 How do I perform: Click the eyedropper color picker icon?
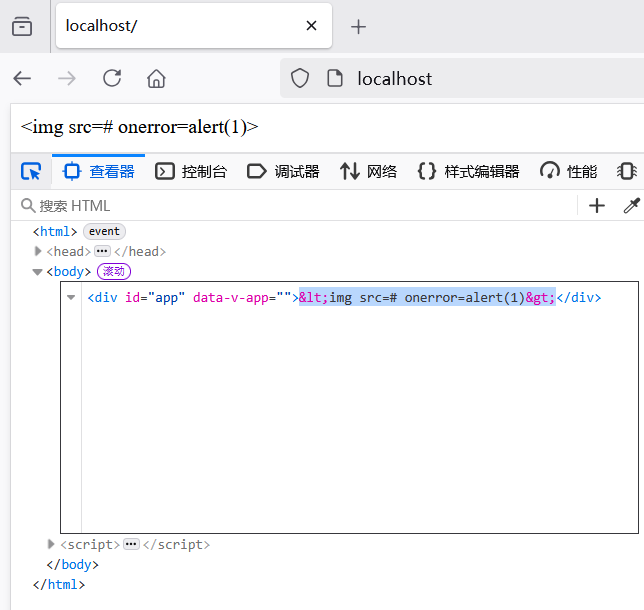631,206
